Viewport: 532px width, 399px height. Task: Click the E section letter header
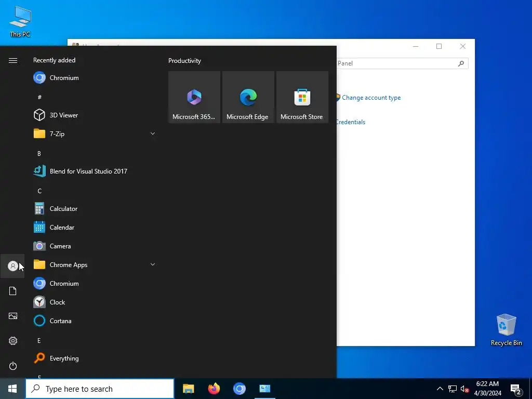39,340
